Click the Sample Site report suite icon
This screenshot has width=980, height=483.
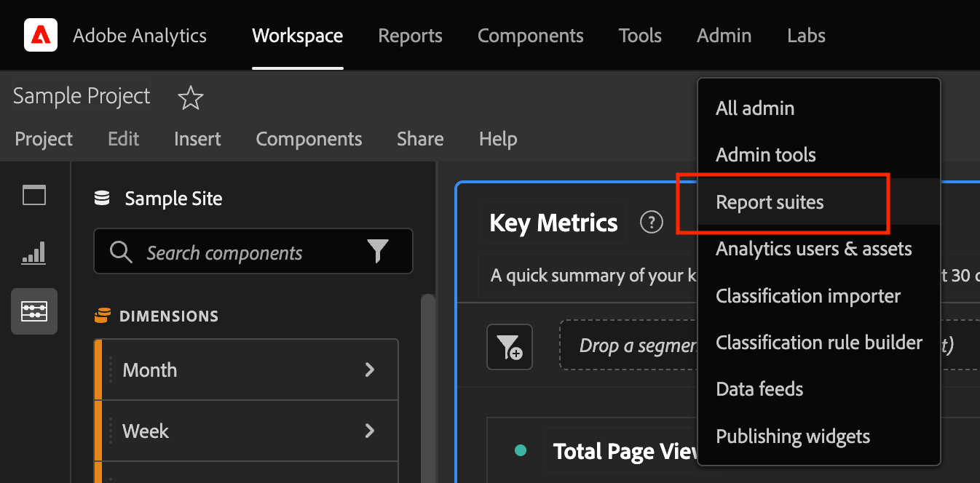[103, 199]
